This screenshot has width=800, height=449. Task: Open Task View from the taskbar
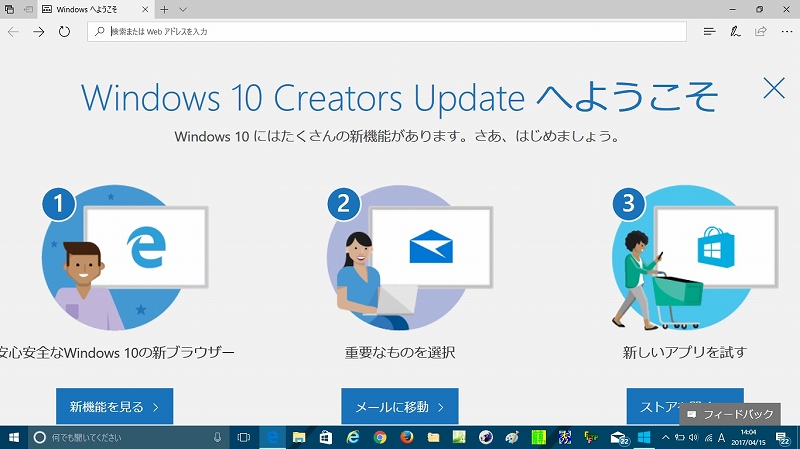244,437
